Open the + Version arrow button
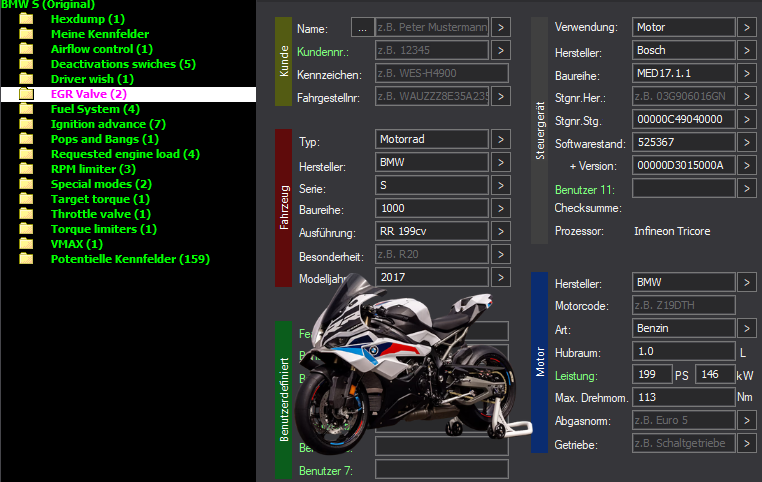 tap(747, 165)
